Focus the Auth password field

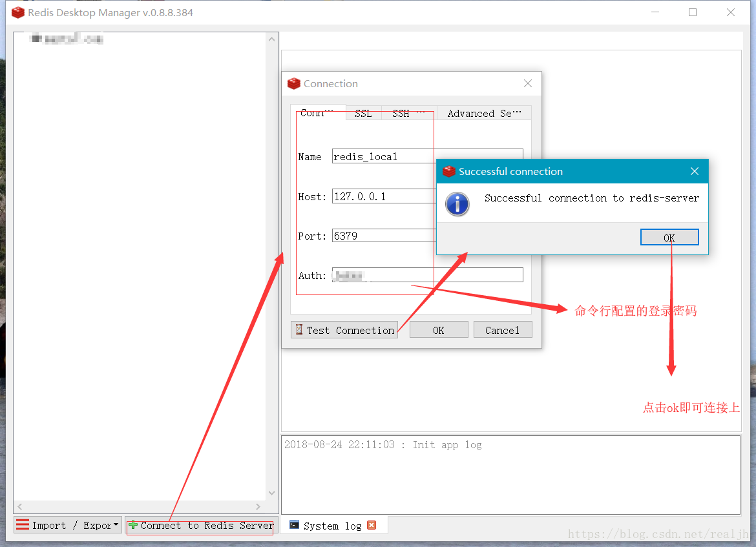click(x=427, y=275)
